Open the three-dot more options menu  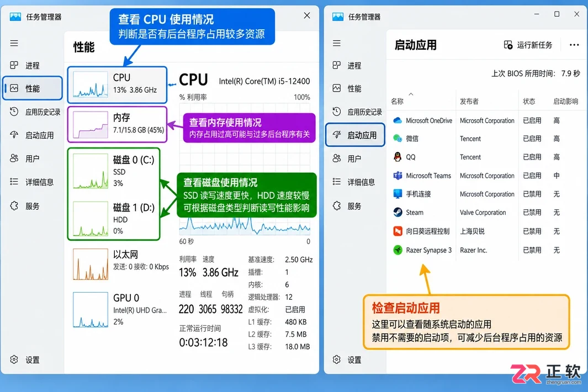(x=574, y=45)
